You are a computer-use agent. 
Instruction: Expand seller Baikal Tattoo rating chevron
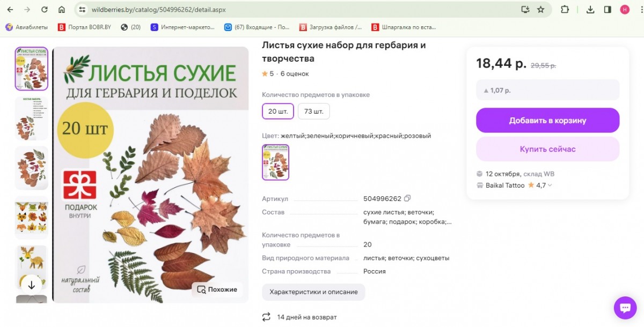click(x=550, y=185)
